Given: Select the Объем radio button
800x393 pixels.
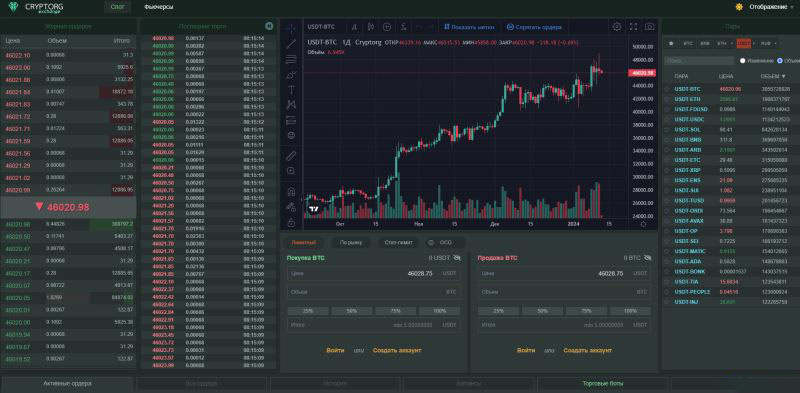Looking at the screenshot, I should pyautogui.click(x=780, y=61).
